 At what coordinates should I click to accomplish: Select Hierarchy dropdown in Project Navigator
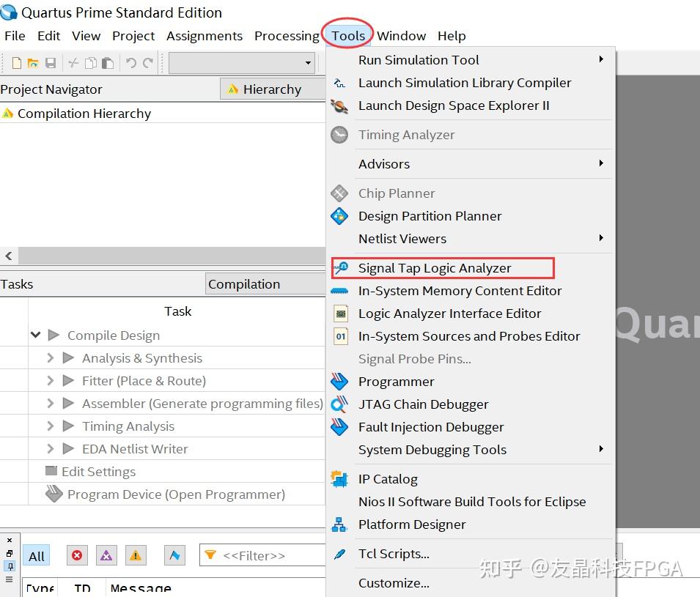273,89
